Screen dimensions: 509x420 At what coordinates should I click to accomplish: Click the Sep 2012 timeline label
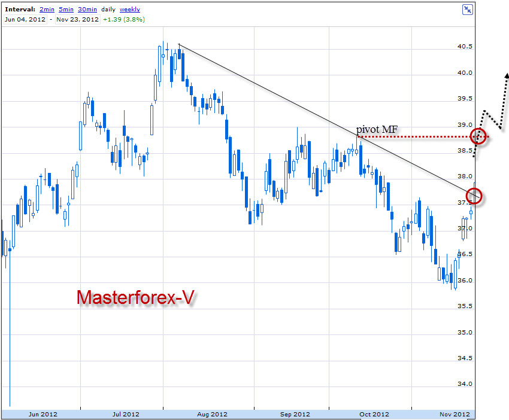point(295,414)
